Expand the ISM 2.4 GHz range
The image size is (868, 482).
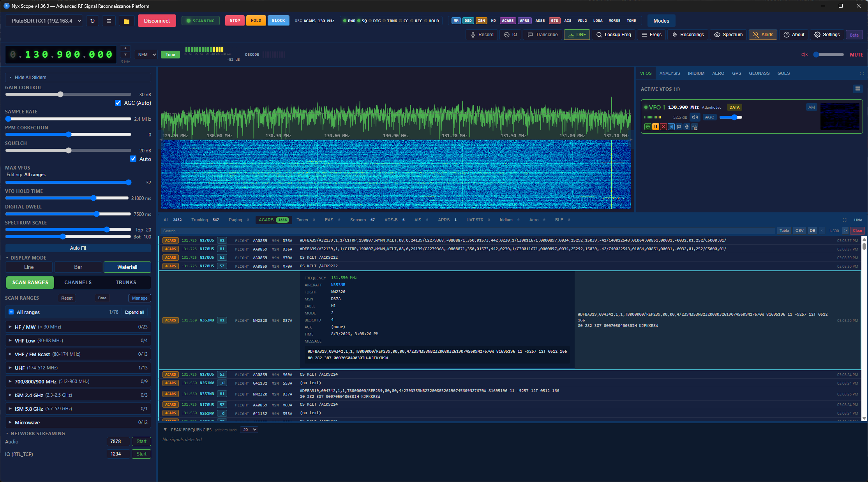(78, 395)
